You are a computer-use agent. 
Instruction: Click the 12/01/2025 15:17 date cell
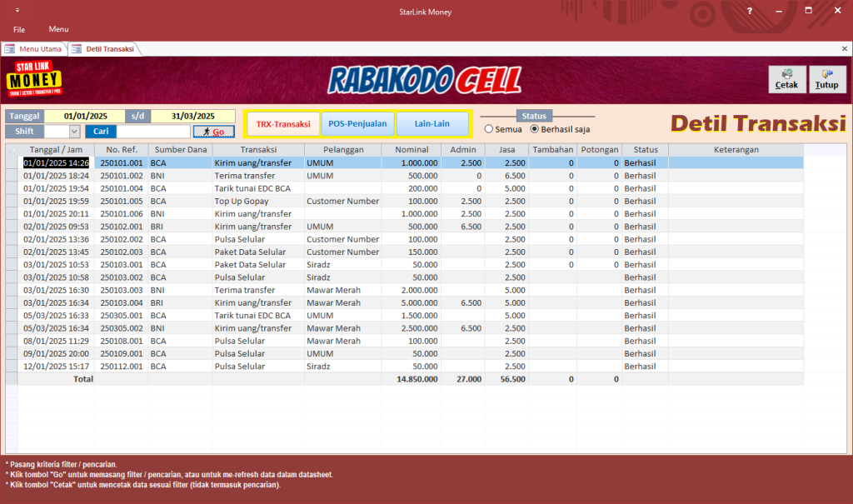56,367
